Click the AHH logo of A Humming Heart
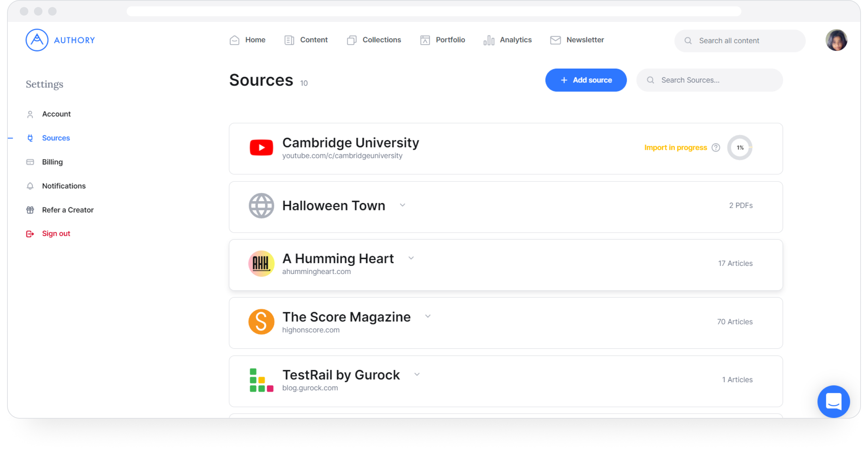This screenshot has height=454, width=868. point(261,264)
